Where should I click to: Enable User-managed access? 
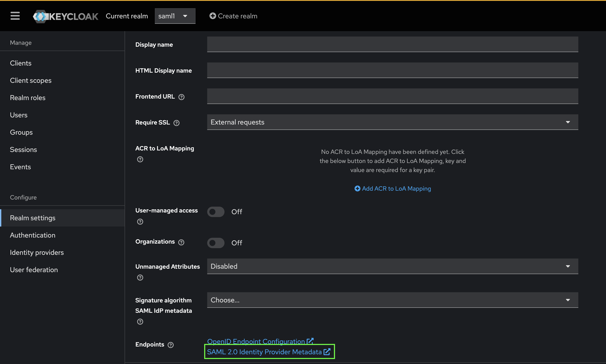tap(216, 211)
